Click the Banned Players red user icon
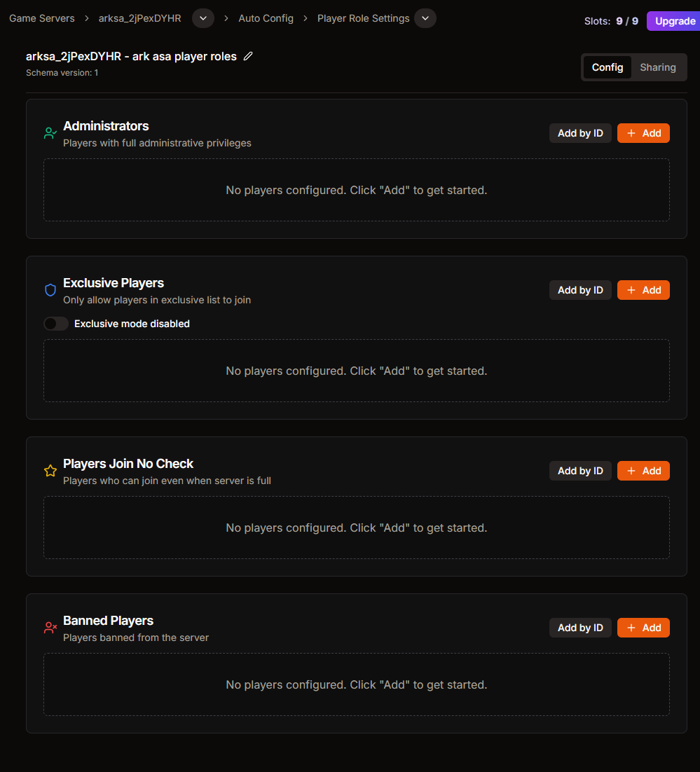 point(50,628)
